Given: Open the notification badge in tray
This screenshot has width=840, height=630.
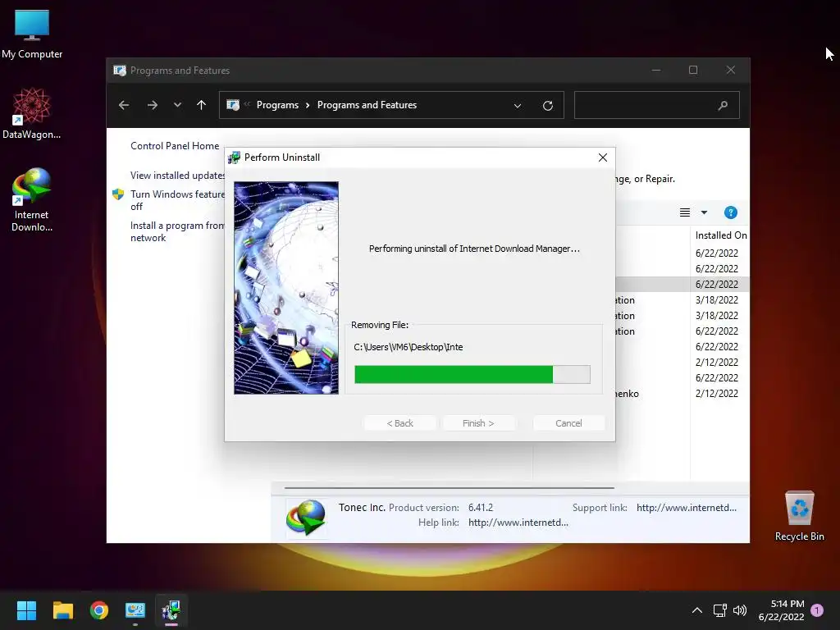Looking at the screenshot, I should coord(817,610).
